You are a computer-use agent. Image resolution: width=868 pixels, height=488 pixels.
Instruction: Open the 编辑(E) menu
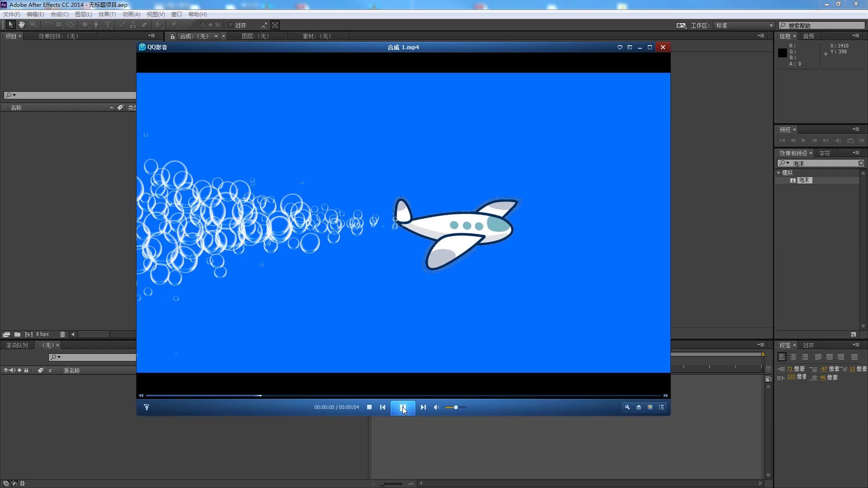[x=35, y=14]
